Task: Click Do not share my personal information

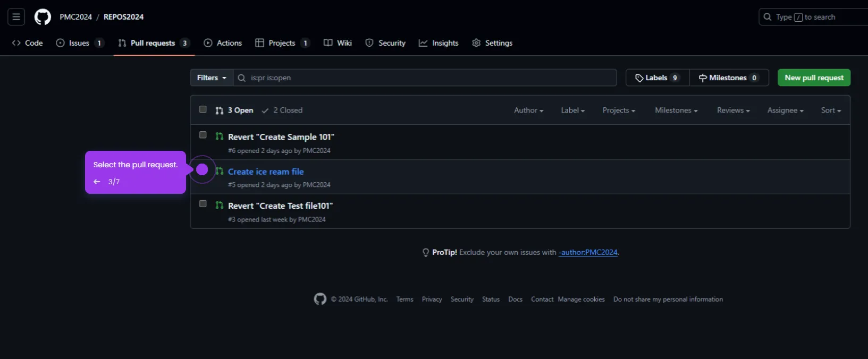Action: [x=668, y=300]
